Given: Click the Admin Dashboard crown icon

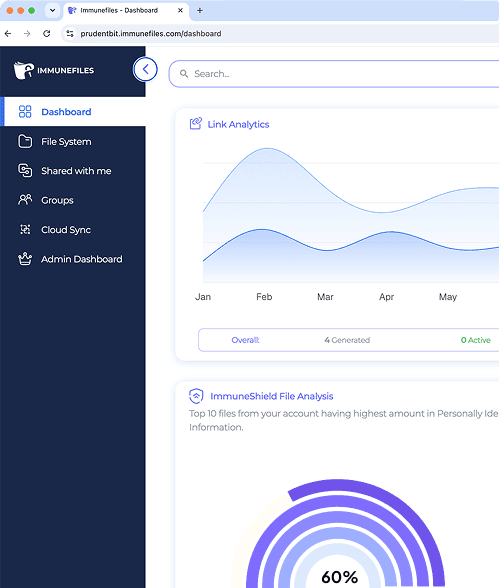Looking at the screenshot, I should [x=25, y=258].
